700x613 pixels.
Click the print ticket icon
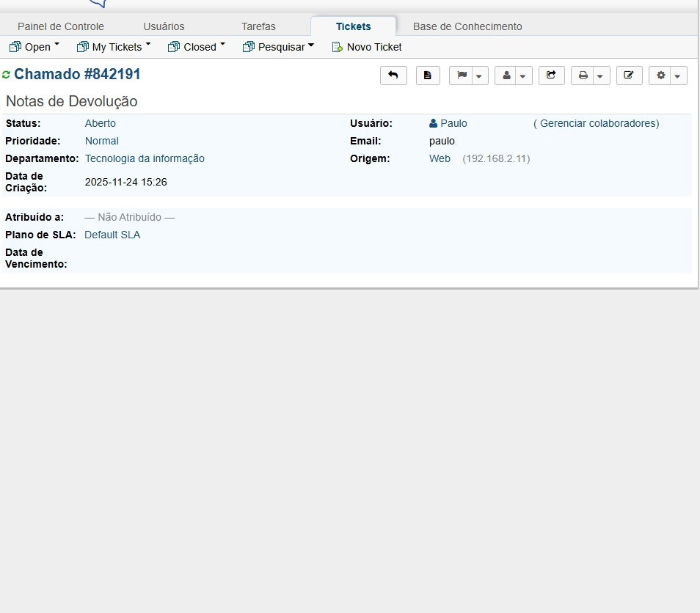[583, 76]
